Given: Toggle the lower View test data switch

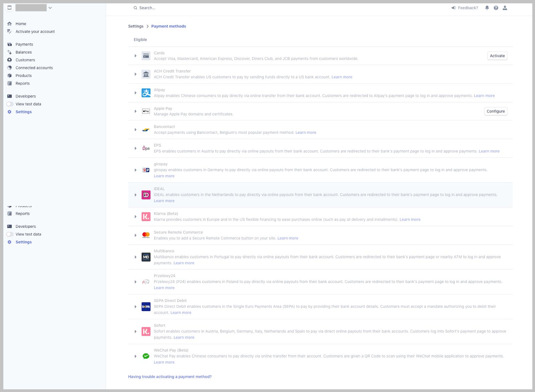Looking at the screenshot, I should [10, 234].
